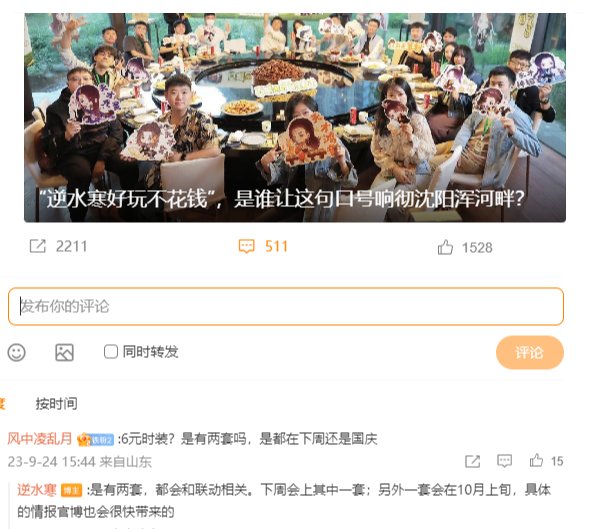Screen dimensions: 590x529
Task: Open comments via the 511 comment icon
Action: point(247,246)
